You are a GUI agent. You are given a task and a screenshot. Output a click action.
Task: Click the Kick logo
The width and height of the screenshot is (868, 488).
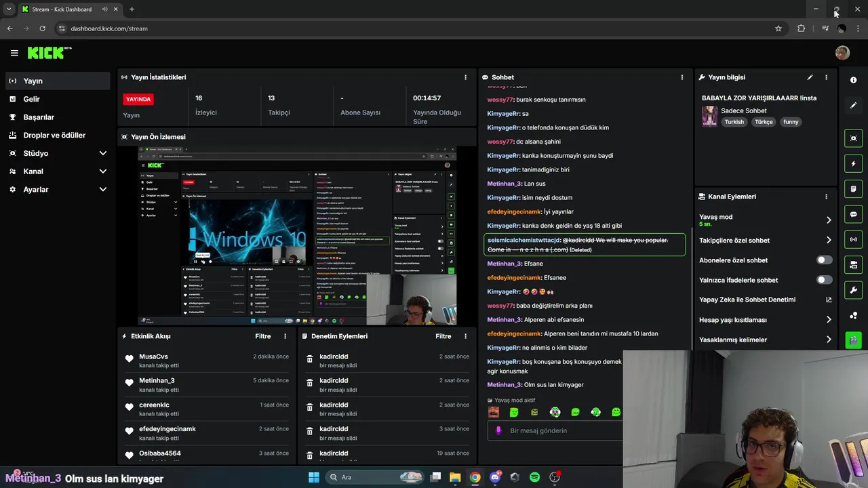pyautogui.click(x=49, y=53)
